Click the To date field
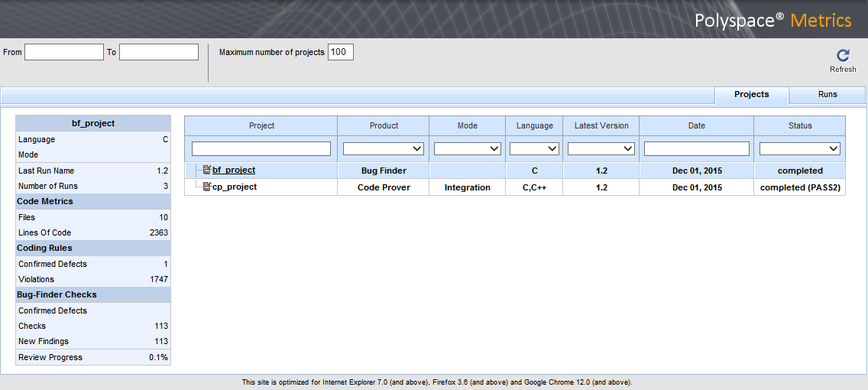The width and height of the screenshot is (868, 390). [159, 52]
